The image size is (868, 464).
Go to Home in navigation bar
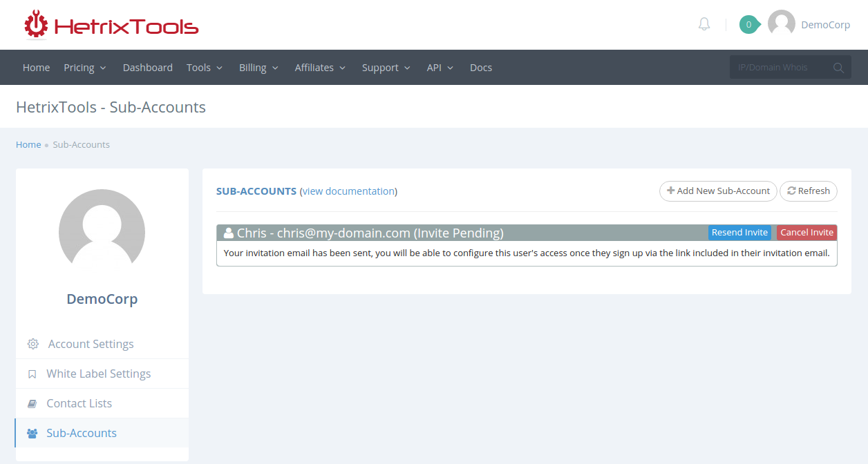tap(36, 68)
